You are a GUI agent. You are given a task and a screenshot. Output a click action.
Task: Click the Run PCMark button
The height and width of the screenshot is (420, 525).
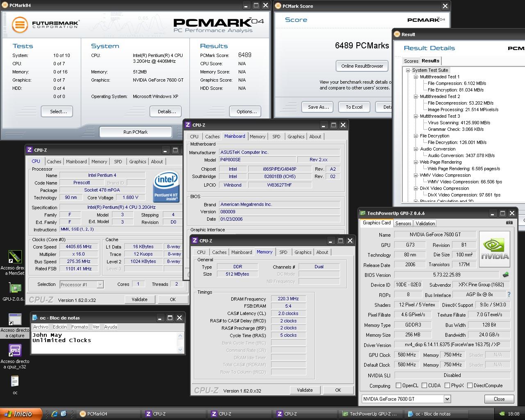[x=135, y=132]
